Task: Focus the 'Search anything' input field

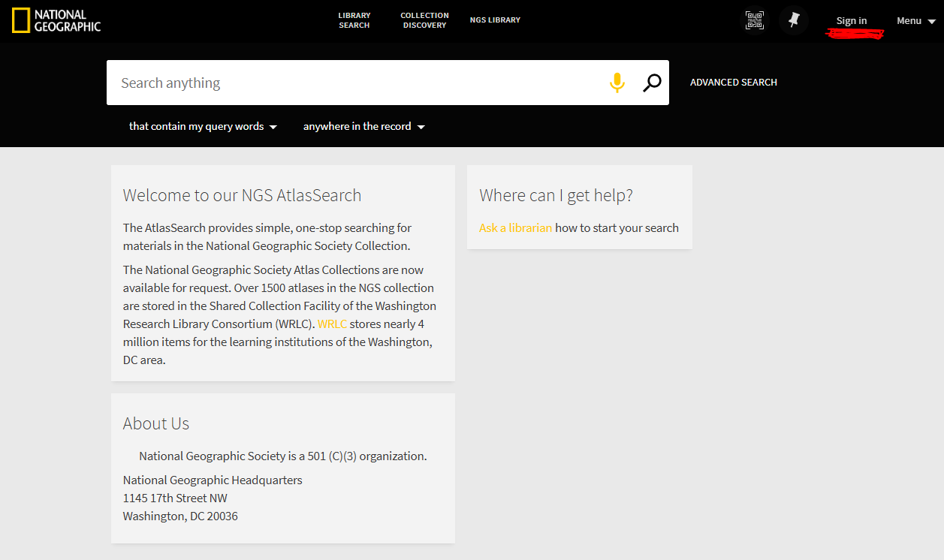Action: pos(357,83)
